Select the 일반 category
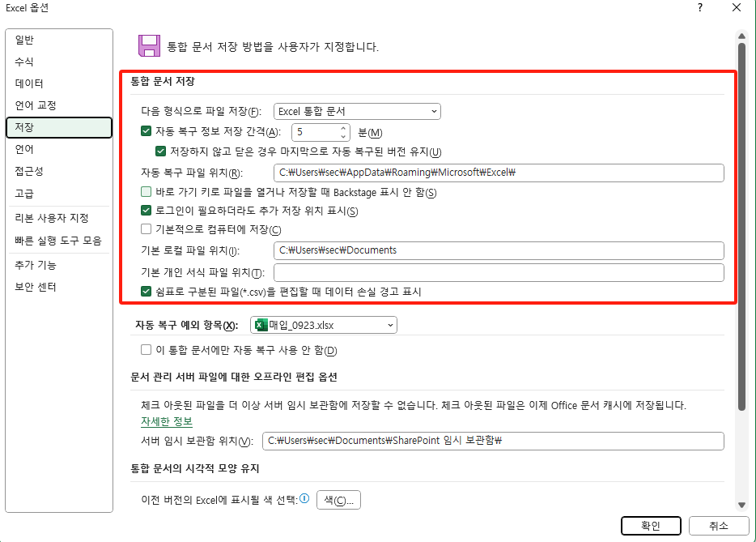This screenshot has height=542, width=756. pos(59,40)
